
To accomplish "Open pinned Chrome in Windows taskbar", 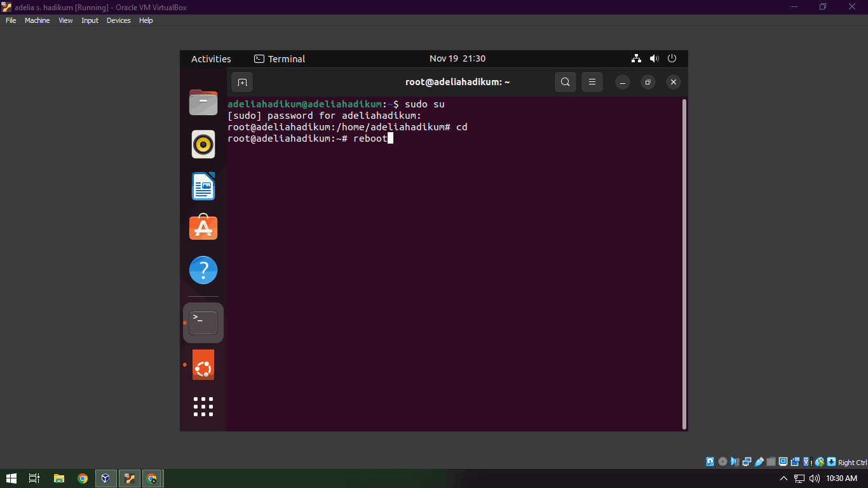I will coord(83,478).
